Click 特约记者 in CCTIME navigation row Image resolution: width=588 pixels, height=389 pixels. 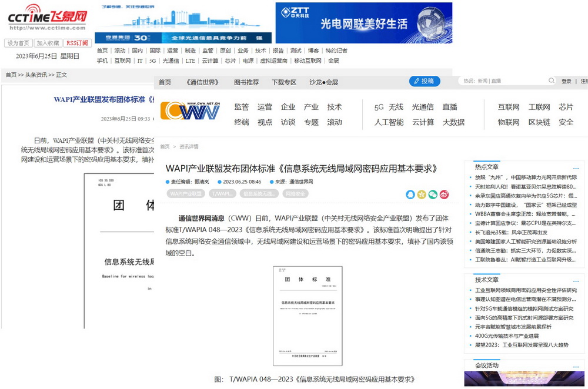point(336,51)
